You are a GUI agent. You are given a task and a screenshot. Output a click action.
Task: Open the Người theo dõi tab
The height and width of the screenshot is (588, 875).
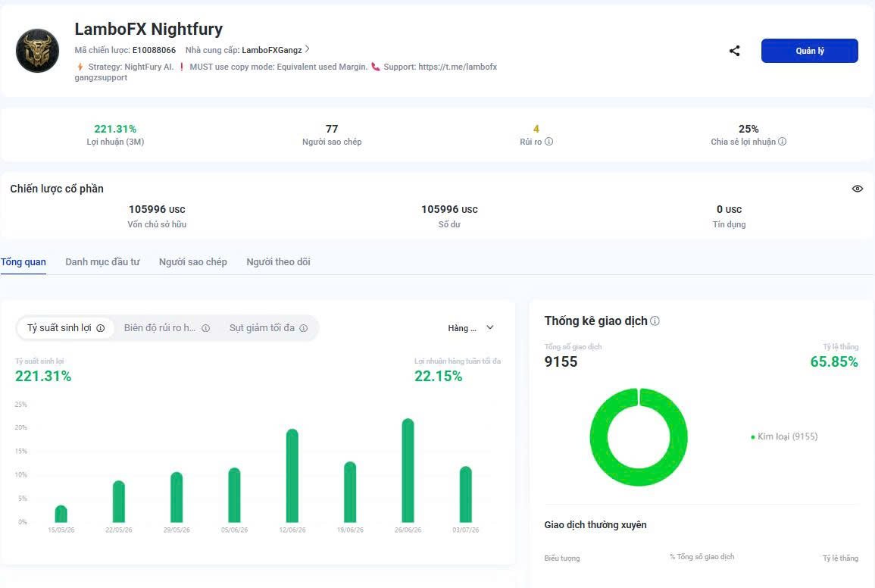279,262
